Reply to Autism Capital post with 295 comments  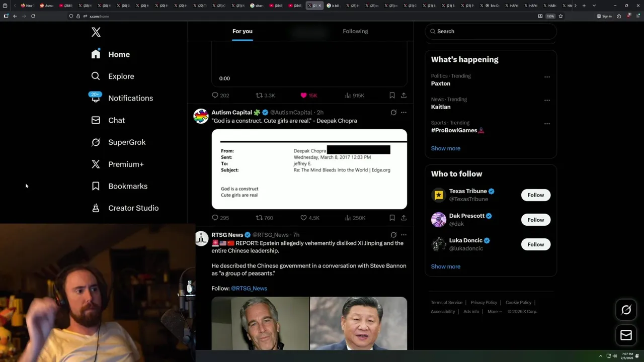click(x=220, y=218)
